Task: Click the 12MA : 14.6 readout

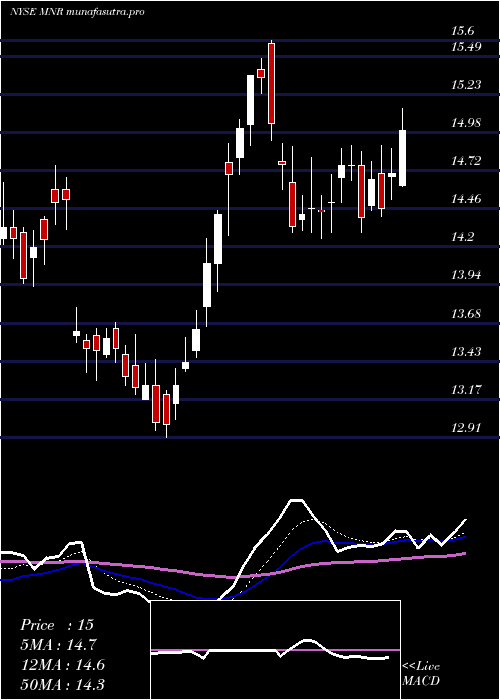Action: [x=62, y=665]
